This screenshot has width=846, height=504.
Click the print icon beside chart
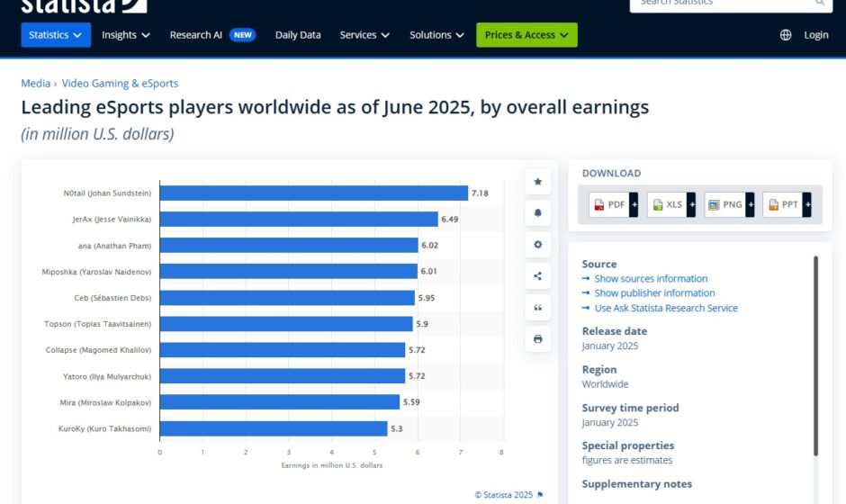[537, 339]
